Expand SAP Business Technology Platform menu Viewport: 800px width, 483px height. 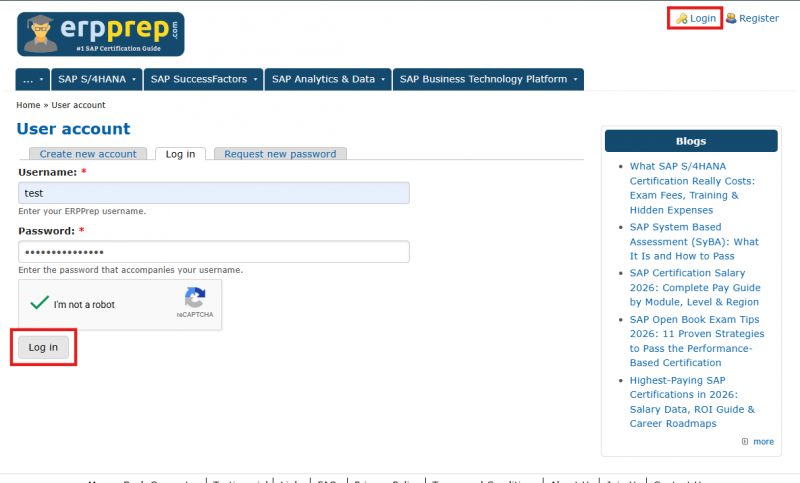pos(488,80)
